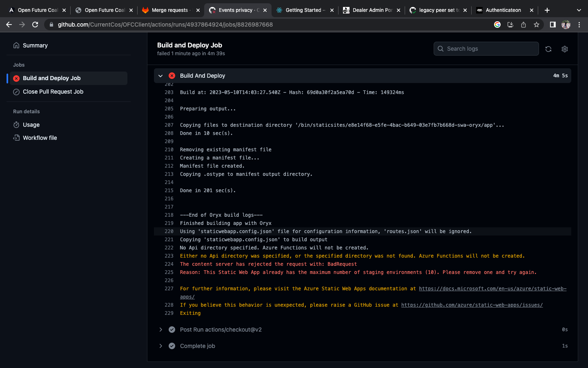Click the refresh logs icon
588x368 pixels.
(x=548, y=49)
